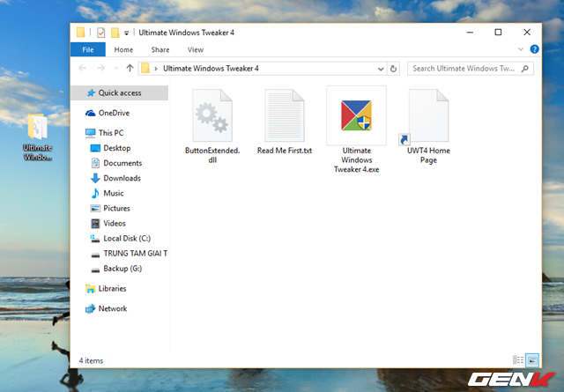564x392 pixels.
Task: Go up one folder level
Action: coord(130,68)
